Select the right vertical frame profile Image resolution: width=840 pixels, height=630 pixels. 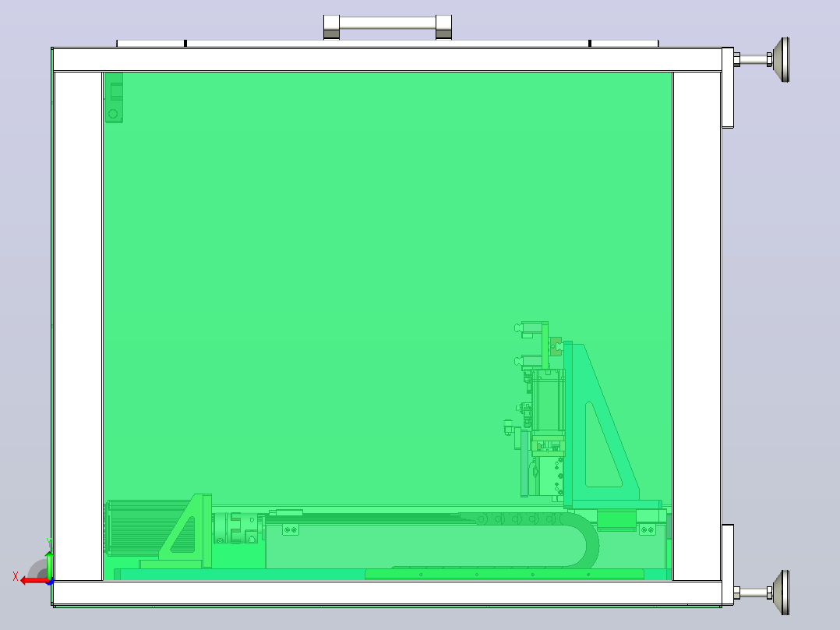pyautogui.click(x=697, y=326)
